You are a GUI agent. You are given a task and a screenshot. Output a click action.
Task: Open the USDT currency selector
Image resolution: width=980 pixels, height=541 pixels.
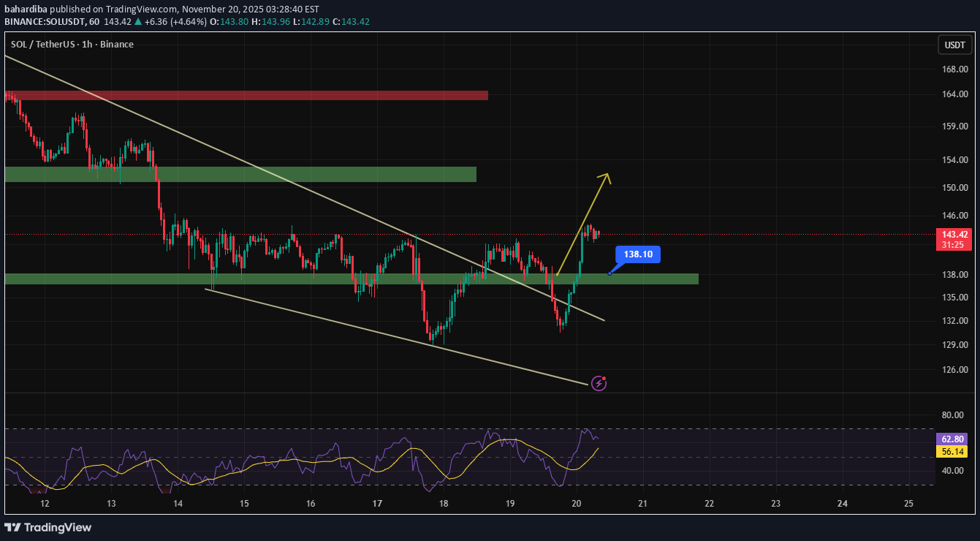pos(954,45)
